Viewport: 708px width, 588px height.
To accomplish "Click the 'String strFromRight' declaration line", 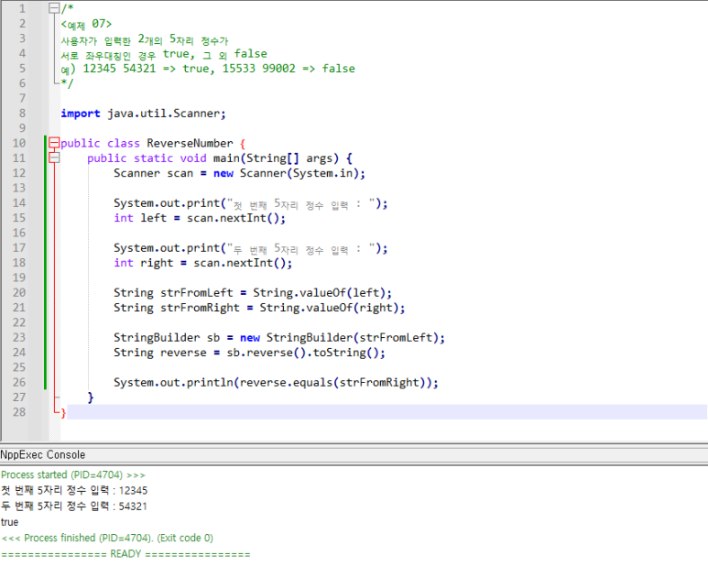I will pos(259,308).
